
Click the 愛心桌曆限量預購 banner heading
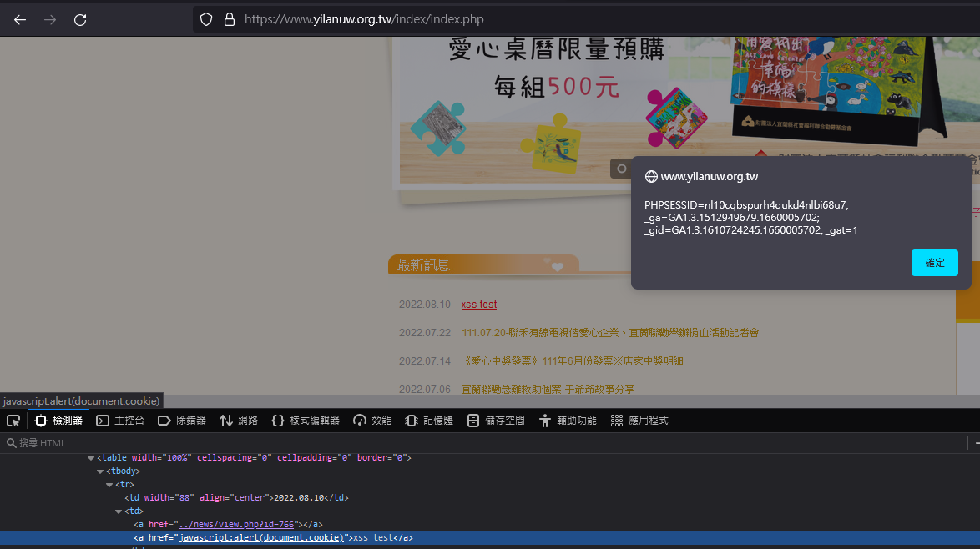[x=556, y=48]
